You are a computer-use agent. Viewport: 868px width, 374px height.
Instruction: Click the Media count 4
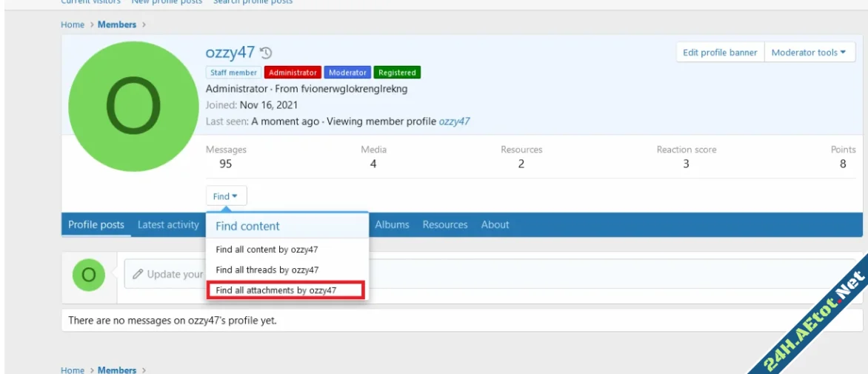[x=373, y=164]
